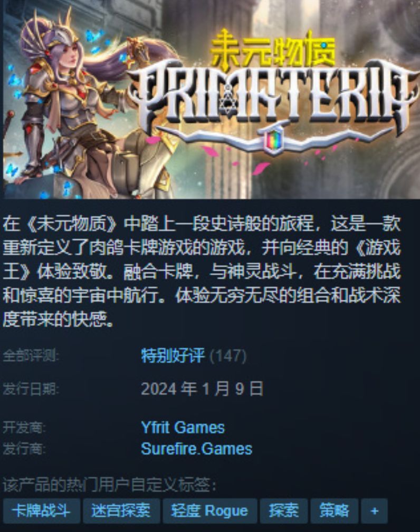Screen dimensions: 420x532
Task: Select the 探索 tag
Action: [x=283, y=510]
